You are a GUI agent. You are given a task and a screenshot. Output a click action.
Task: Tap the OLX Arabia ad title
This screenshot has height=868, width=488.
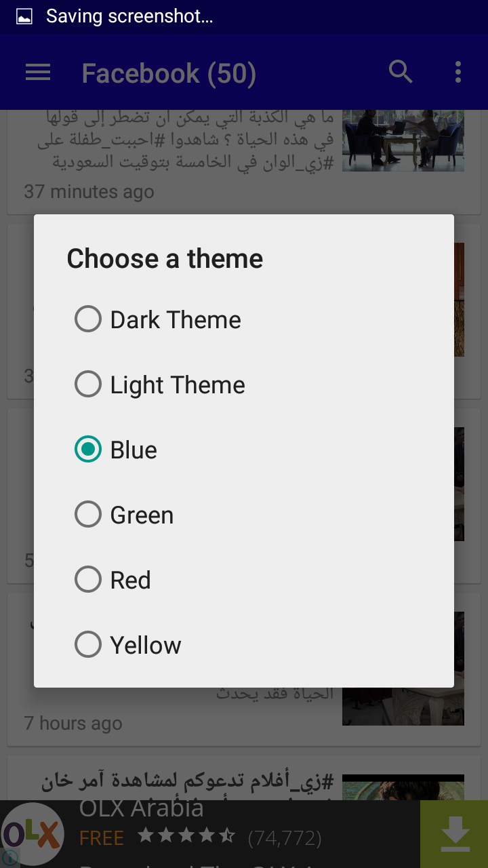(x=141, y=808)
